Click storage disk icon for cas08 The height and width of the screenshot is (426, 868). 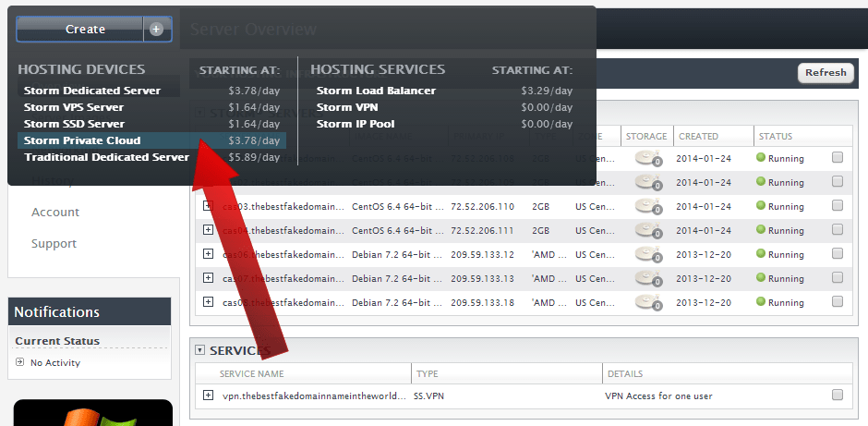pyautogui.click(x=648, y=302)
